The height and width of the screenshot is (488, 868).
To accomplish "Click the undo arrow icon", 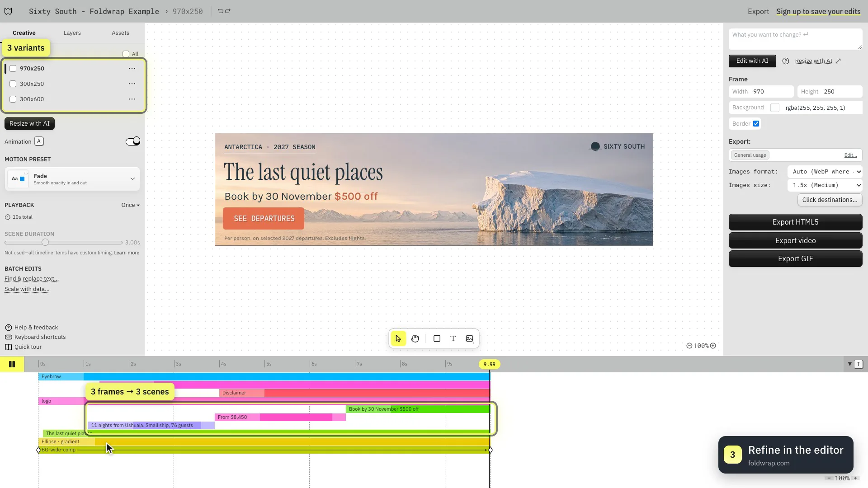I will coord(221,11).
